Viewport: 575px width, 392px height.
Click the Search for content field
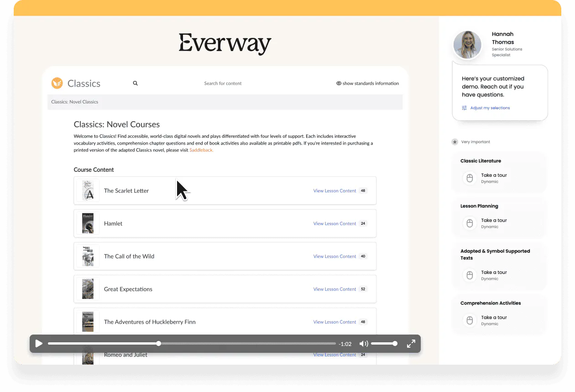(x=223, y=83)
